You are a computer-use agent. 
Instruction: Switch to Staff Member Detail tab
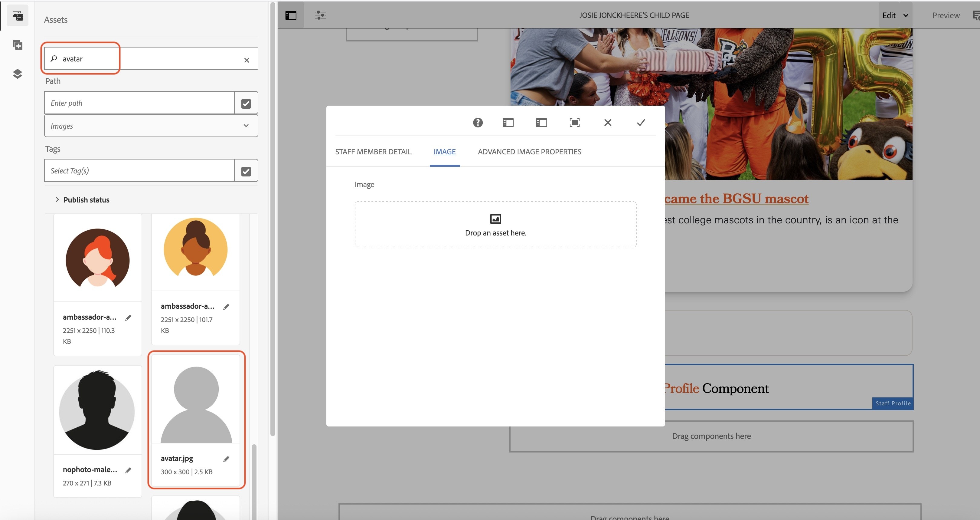[x=373, y=152]
